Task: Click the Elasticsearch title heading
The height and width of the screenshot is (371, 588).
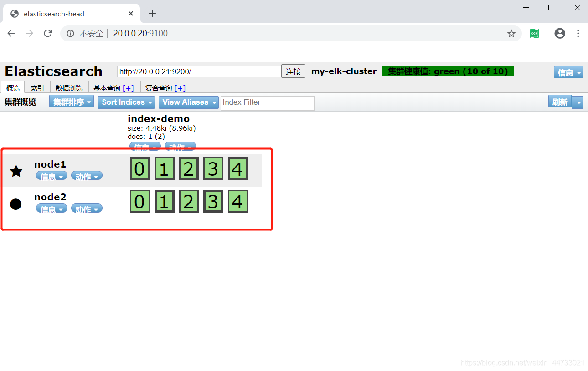Action: click(53, 71)
